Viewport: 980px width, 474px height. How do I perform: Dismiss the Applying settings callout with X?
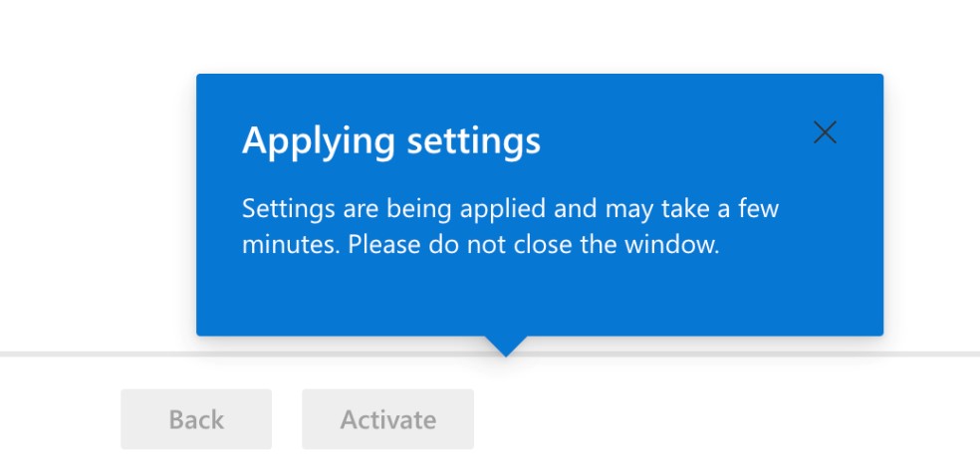point(825,132)
